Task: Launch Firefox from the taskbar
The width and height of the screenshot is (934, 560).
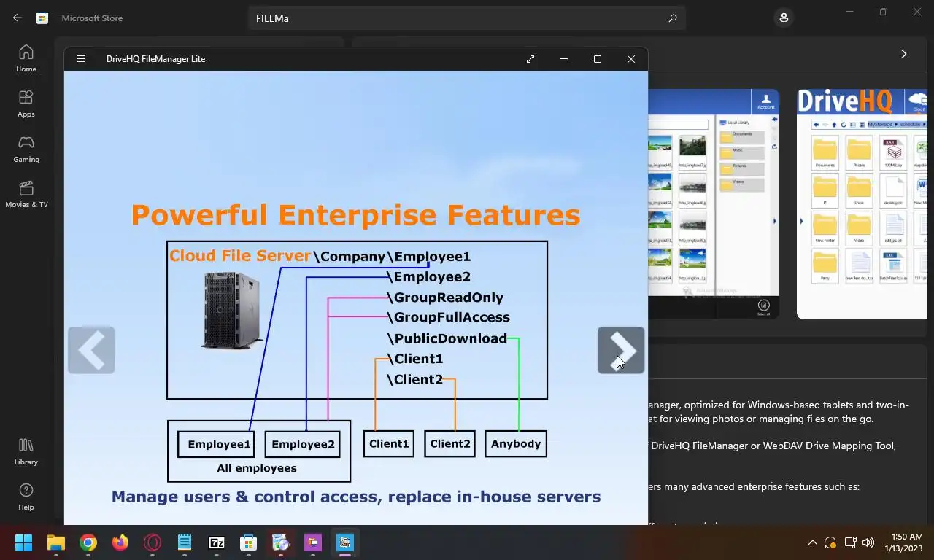Action: point(120,542)
